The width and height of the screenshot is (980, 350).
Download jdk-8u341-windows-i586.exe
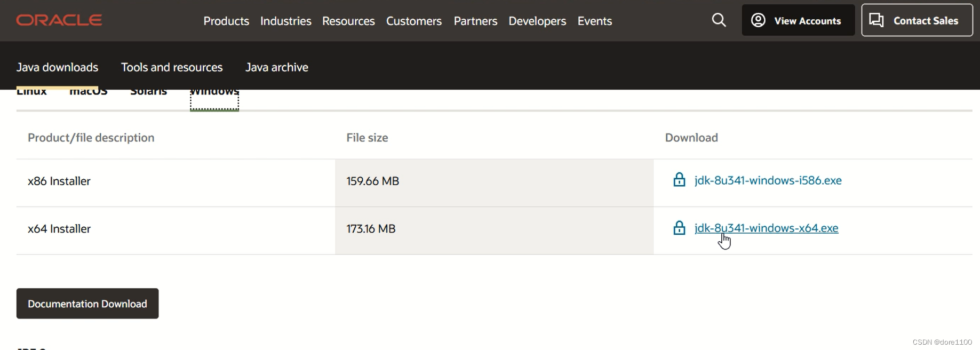click(x=768, y=180)
